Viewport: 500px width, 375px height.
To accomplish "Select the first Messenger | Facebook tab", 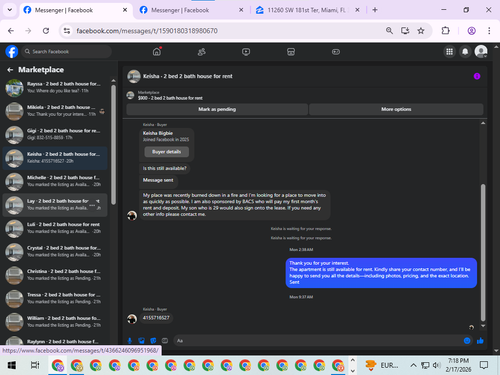I will pyautogui.click(x=75, y=10).
